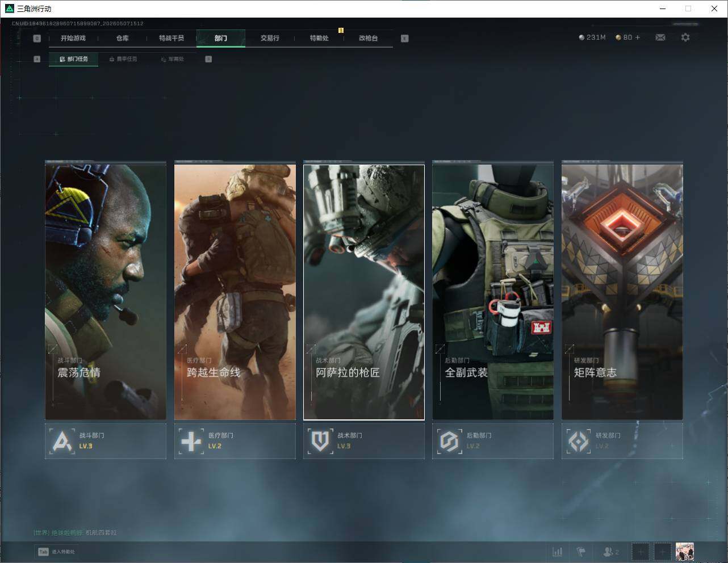The image size is (728, 563).
Task: Click the yellow notification badge above 特勤处
Action: pyautogui.click(x=341, y=30)
